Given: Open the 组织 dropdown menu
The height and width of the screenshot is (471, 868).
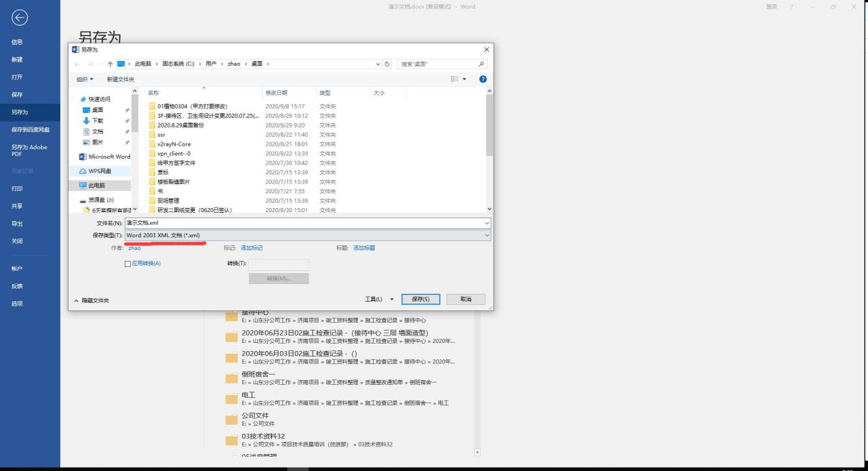Looking at the screenshot, I should tap(85, 79).
